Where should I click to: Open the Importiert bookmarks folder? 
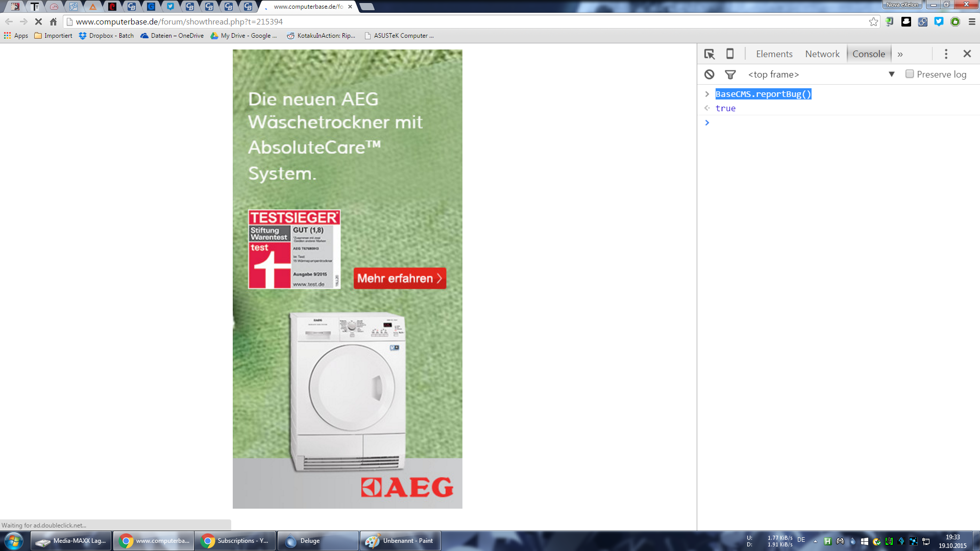[53, 36]
